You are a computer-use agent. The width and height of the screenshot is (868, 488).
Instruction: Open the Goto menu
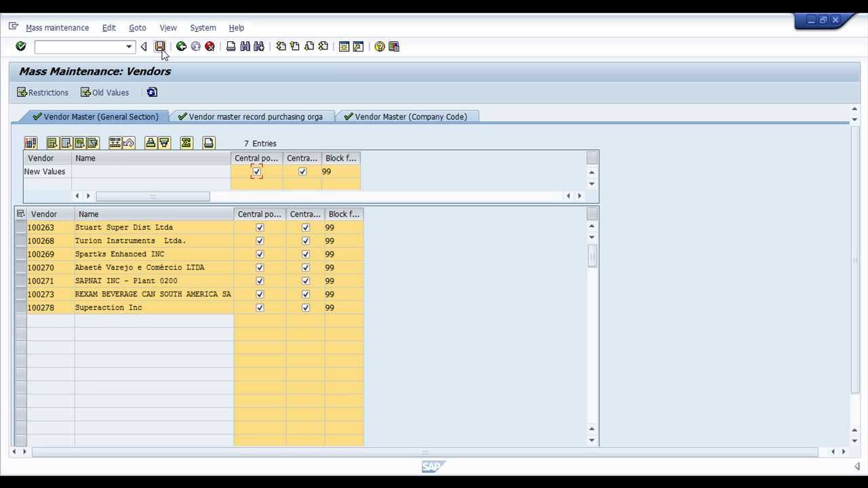(x=138, y=28)
